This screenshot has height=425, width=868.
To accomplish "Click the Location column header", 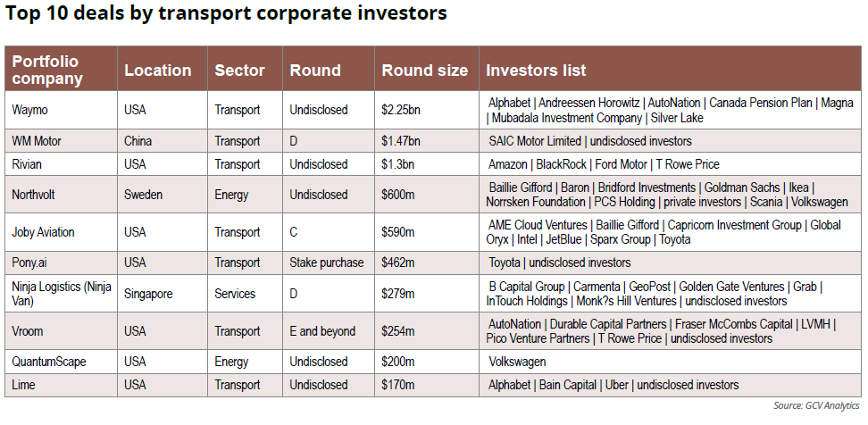I will click(x=157, y=70).
